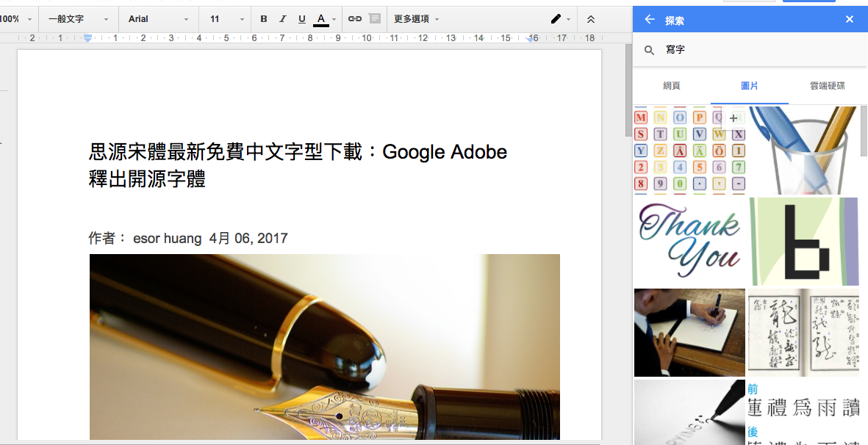Select the pixel letter b thumbnail
This screenshot has height=445, width=868.
803,242
